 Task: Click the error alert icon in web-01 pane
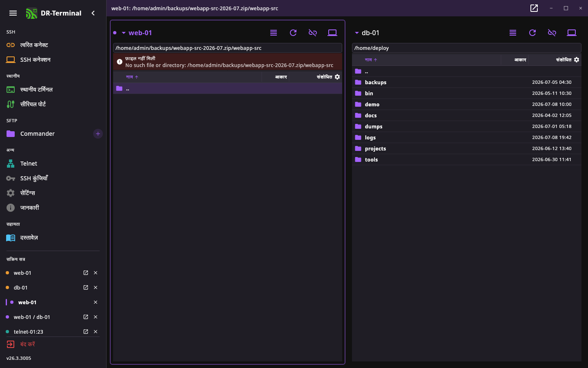coord(120,62)
